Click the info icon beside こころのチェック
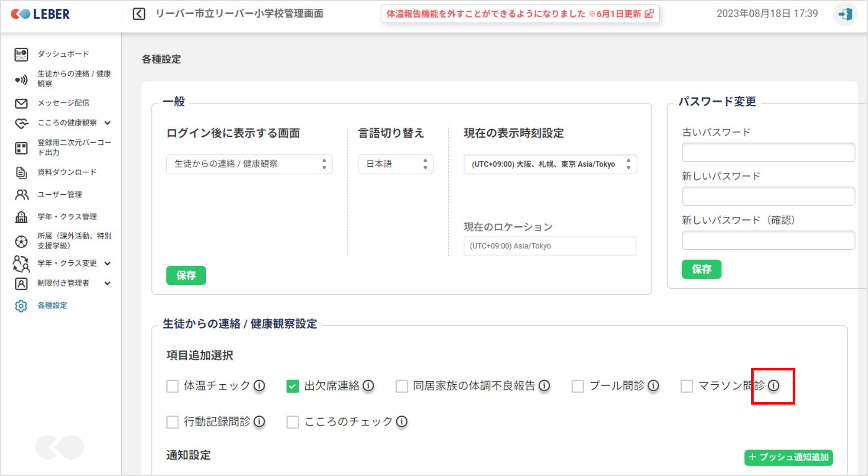Screen dimensions: 868x476 point(402,421)
